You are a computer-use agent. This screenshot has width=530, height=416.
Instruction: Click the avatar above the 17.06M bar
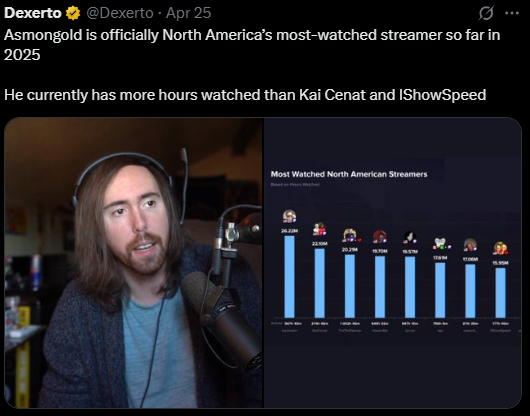tap(470, 245)
